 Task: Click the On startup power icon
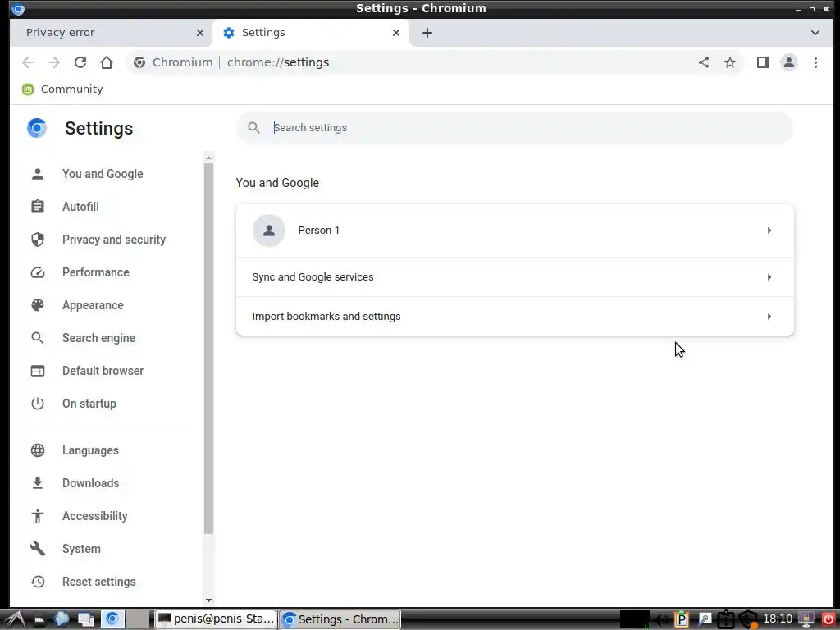tap(38, 404)
